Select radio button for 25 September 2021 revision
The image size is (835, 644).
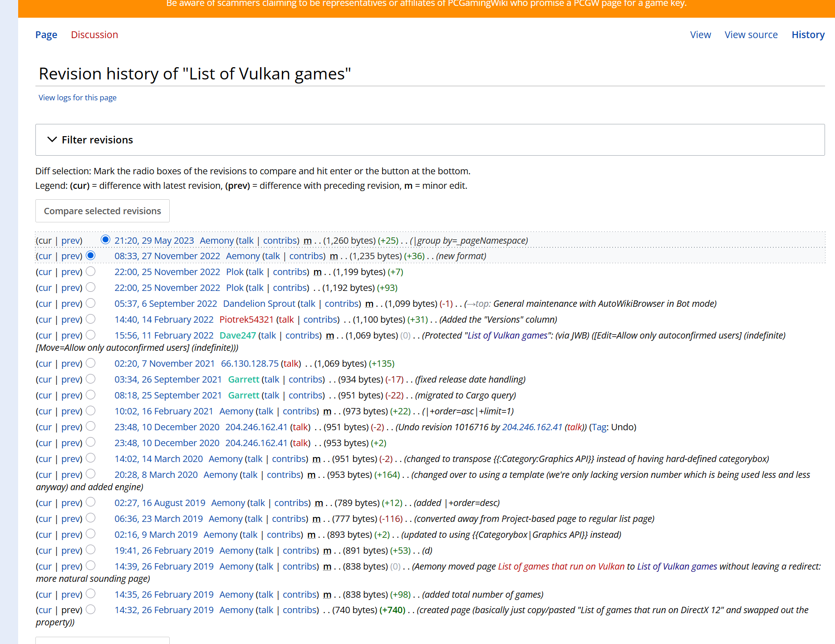pos(91,395)
